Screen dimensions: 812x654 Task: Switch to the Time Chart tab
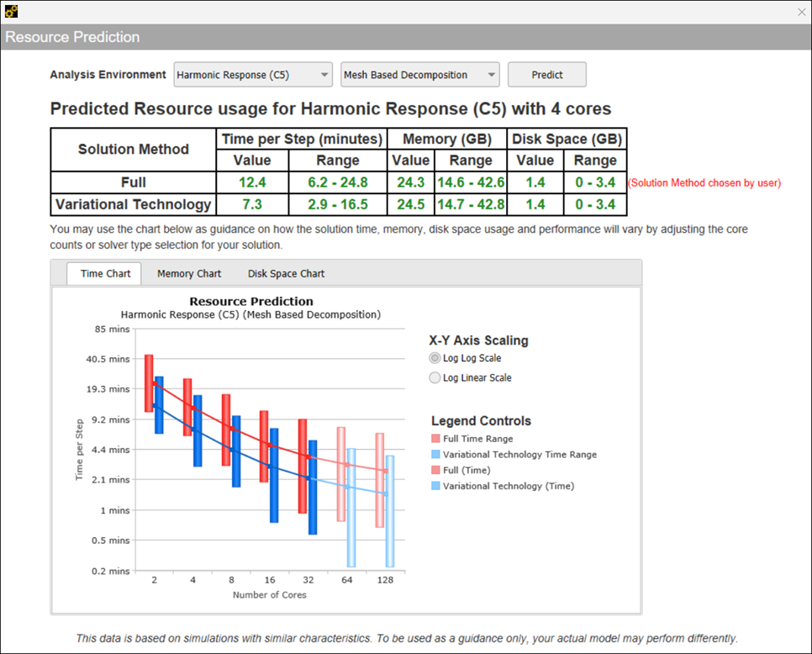pos(105,273)
